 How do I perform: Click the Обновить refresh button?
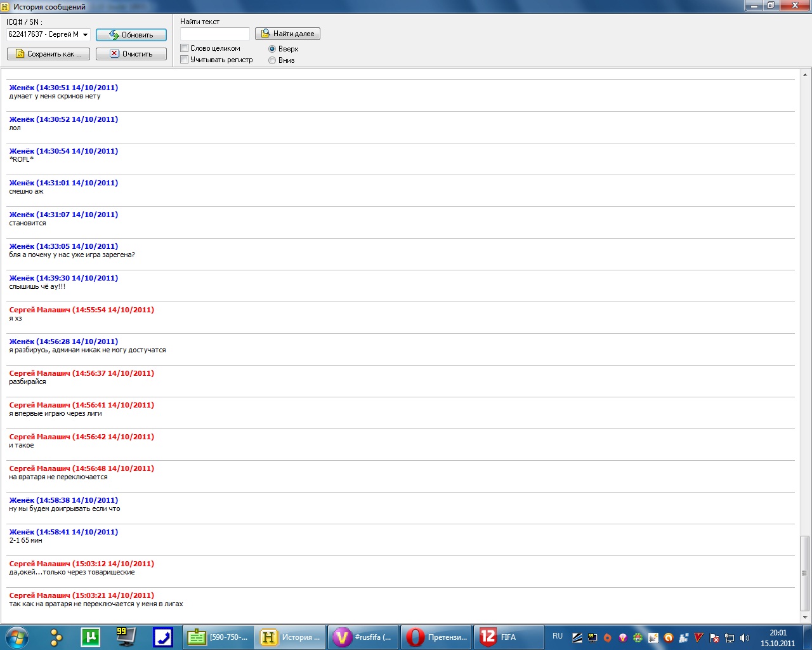point(131,35)
